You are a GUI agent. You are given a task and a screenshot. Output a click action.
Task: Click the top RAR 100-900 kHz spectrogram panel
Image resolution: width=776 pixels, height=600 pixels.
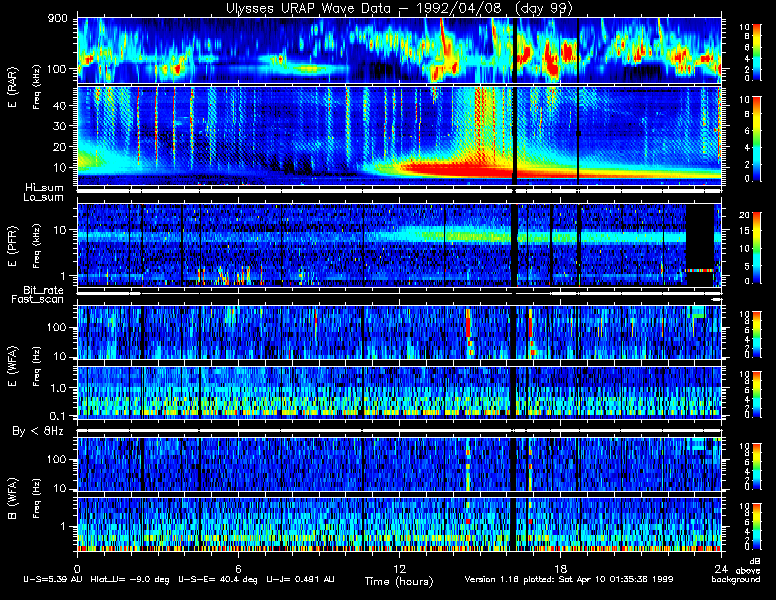click(x=399, y=50)
